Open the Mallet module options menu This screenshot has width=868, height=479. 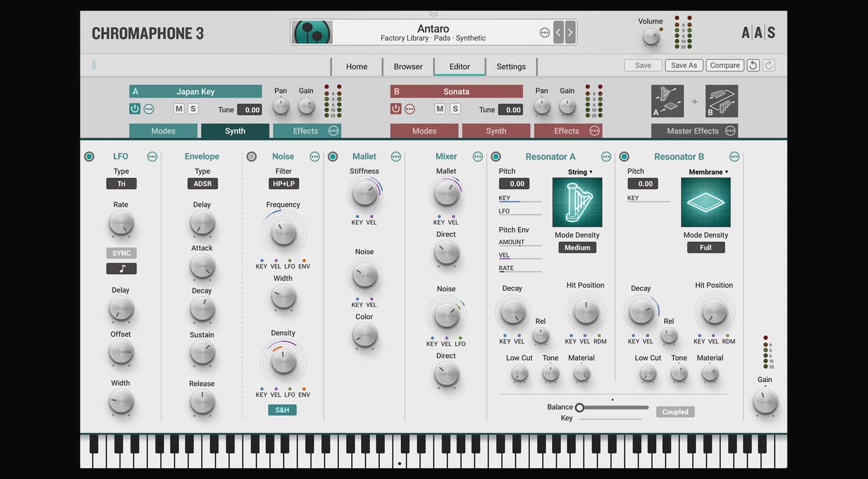point(396,157)
